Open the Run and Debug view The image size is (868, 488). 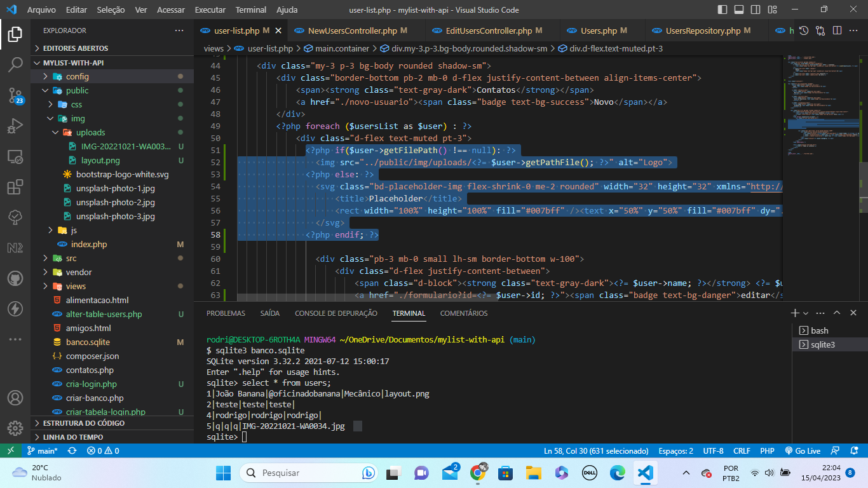(x=15, y=126)
